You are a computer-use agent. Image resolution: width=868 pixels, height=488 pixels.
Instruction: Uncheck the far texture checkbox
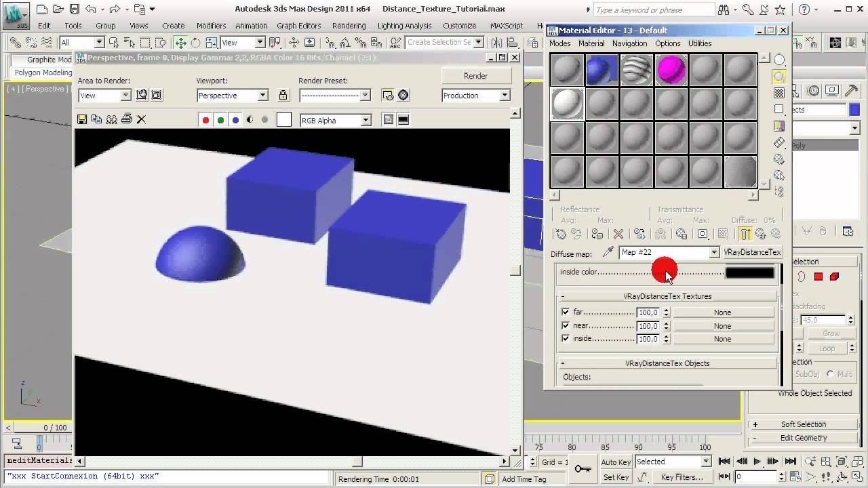[566, 312]
